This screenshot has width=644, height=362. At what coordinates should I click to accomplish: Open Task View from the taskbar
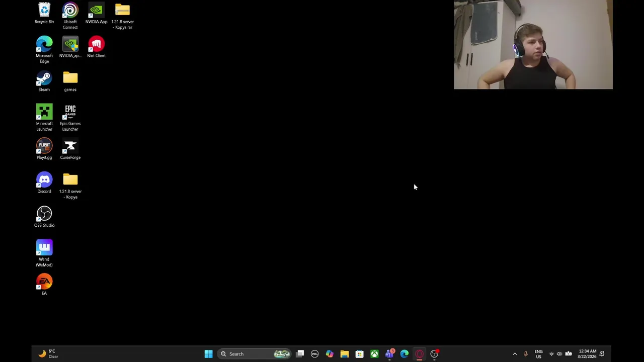pyautogui.click(x=300, y=354)
